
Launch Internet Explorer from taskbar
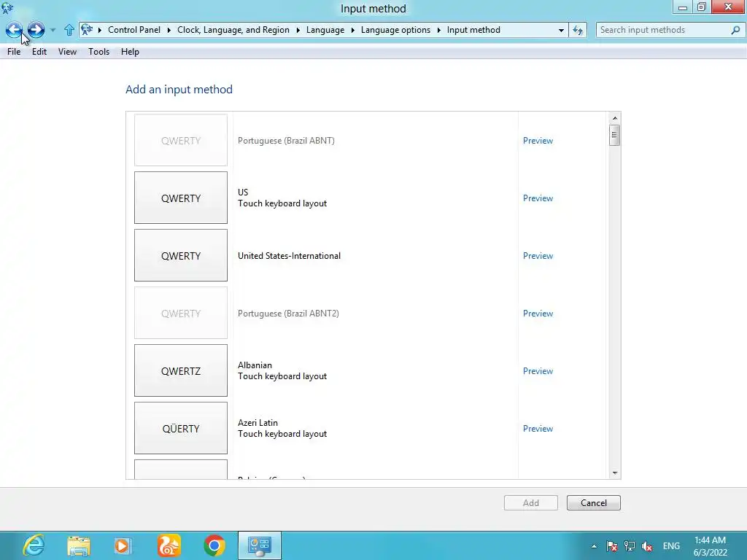coord(34,545)
